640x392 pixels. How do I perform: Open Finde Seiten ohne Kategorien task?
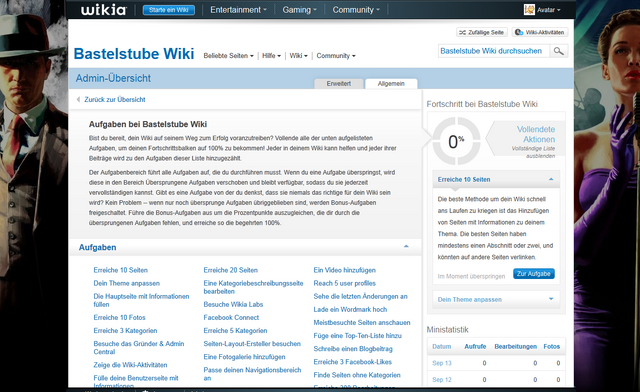pos(357,375)
